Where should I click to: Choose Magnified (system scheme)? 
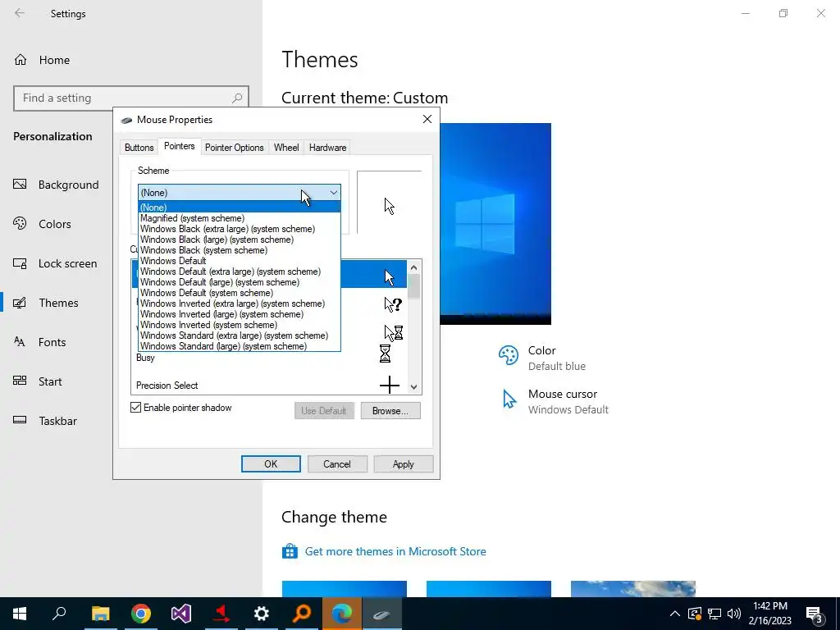click(240, 218)
